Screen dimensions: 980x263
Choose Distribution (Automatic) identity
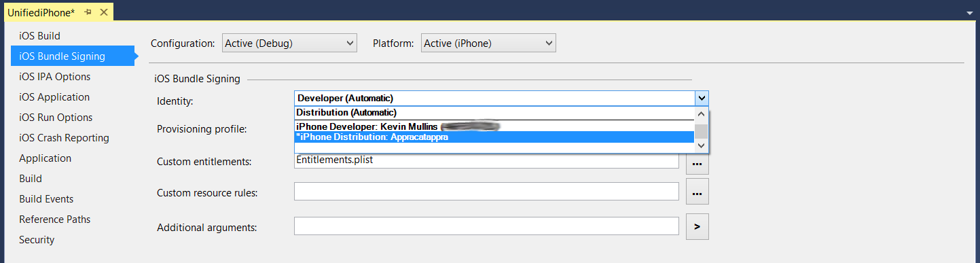[494, 113]
